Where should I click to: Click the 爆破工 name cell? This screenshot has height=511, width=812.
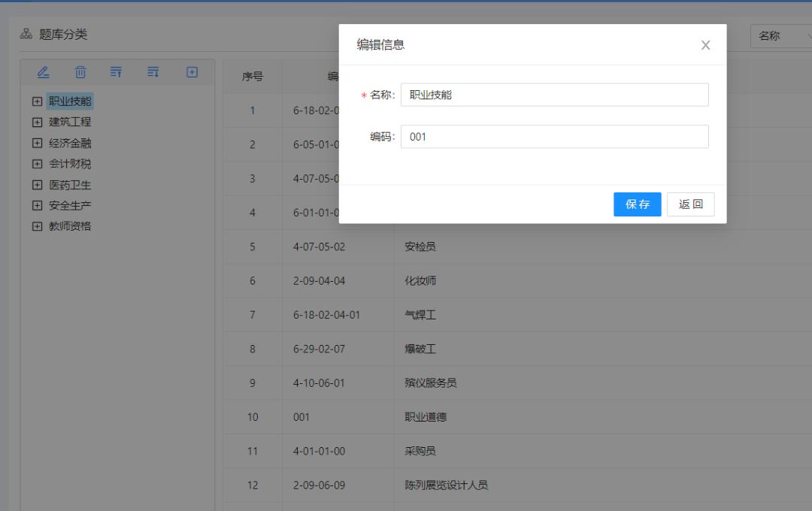click(x=420, y=349)
